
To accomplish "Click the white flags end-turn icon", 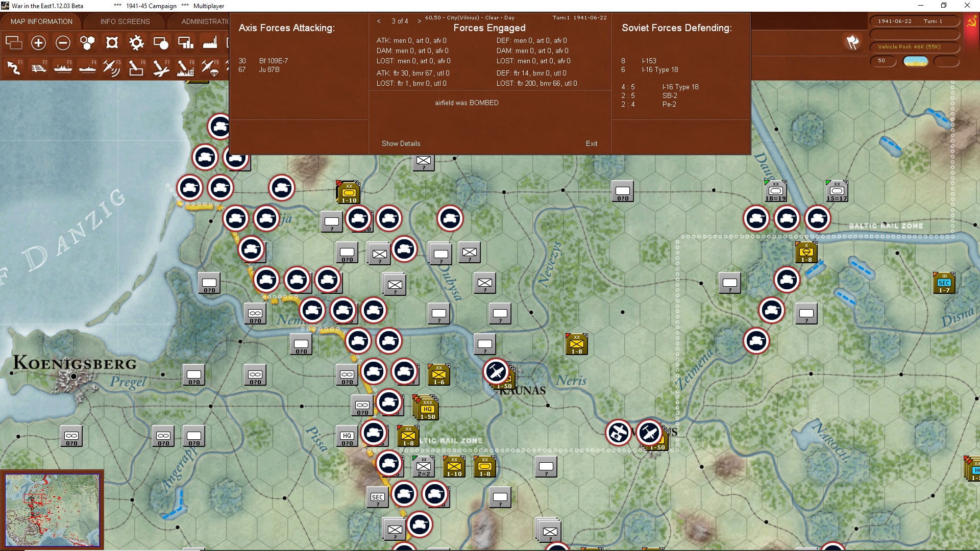I will 852,42.
